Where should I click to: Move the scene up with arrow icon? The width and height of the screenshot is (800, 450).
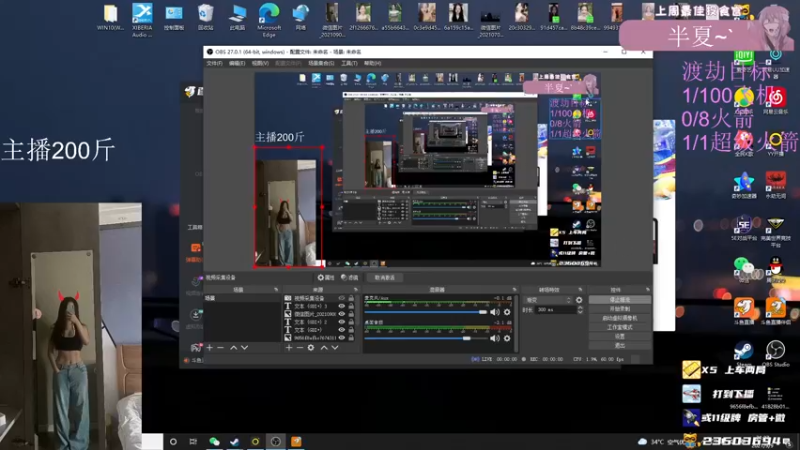pyautogui.click(x=233, y=347)
